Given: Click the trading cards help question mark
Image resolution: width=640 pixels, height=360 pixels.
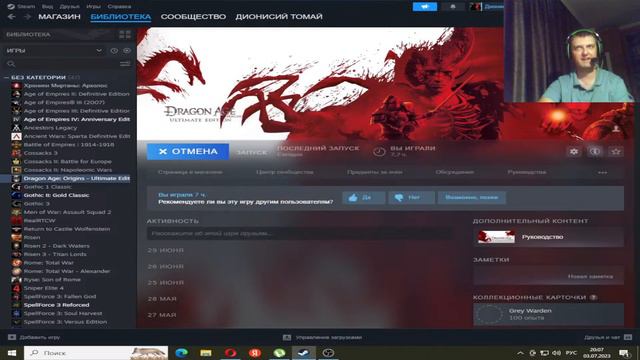Looking at the screenshot, I should tap(593, 298).
